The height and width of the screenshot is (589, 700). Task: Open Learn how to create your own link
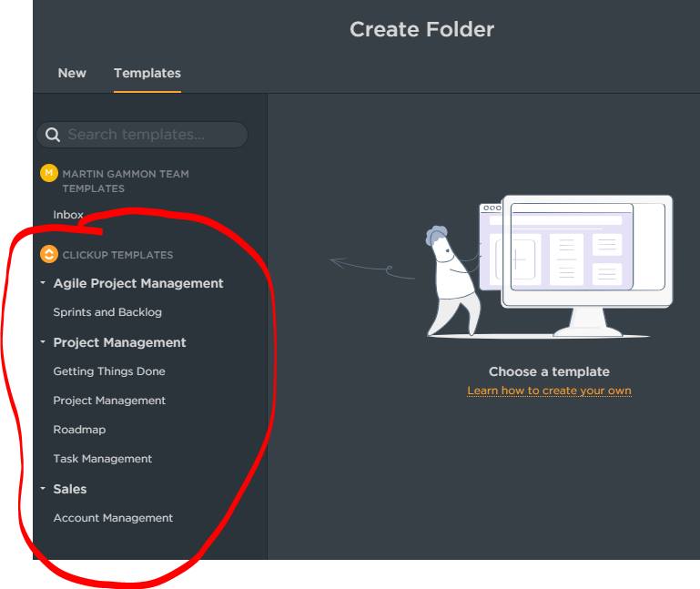coord(549,391)
